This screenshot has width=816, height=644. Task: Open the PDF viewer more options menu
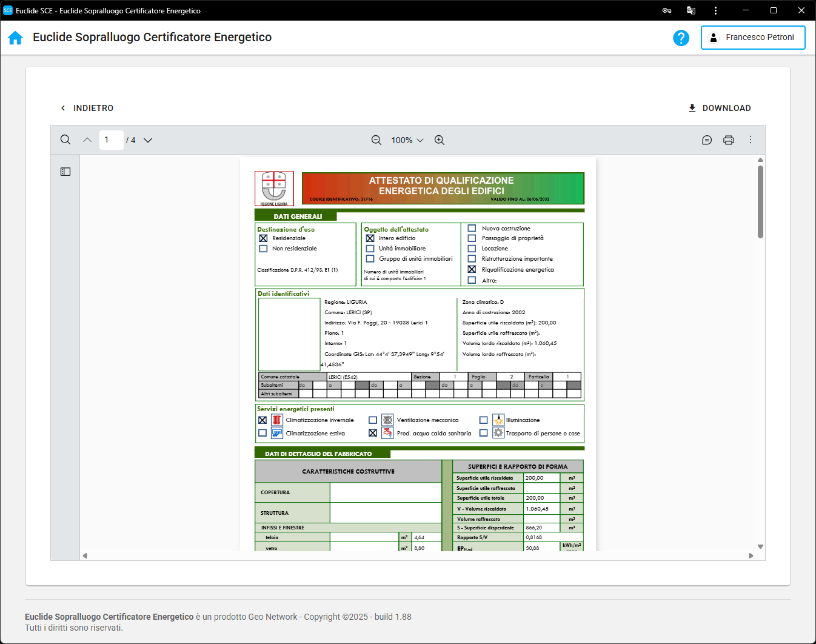click(751, 140)
